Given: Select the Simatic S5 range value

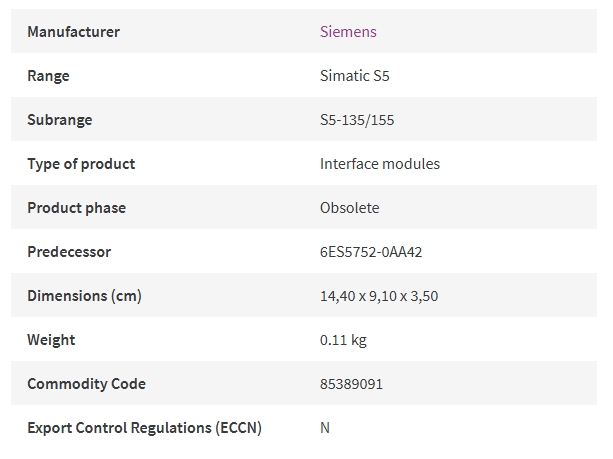Looking at the screenshot, I should coord(355,76).
